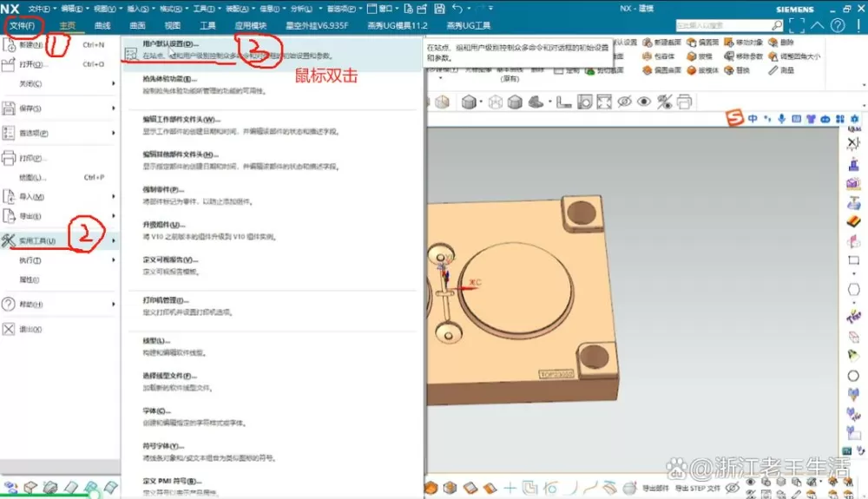Toggle full screen mode icon
The image size is (868, 499).
pos(797,25)
